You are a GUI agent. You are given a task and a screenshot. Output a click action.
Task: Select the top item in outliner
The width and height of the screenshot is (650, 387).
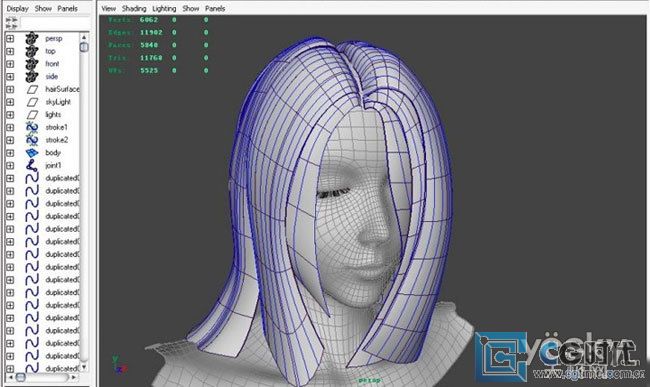pyautogui.click(x=50, y=51)
